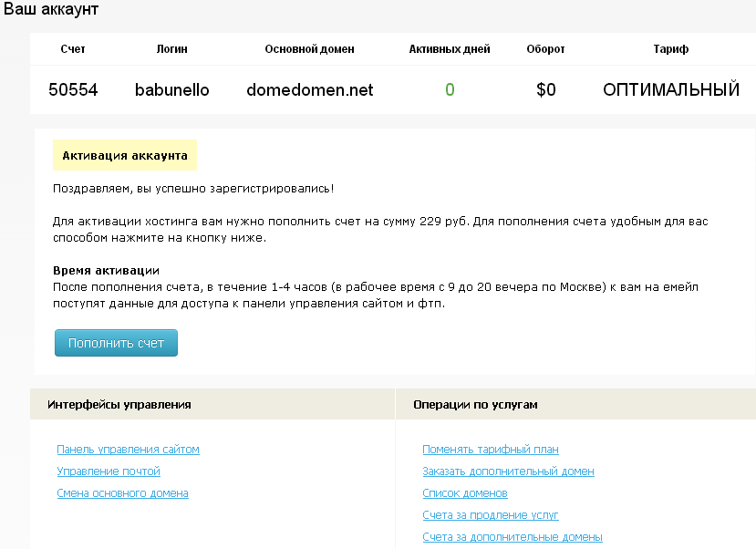Click the domain domedomen.net
The width and height of the screenshot is (756, 549).
click(309, 89)
